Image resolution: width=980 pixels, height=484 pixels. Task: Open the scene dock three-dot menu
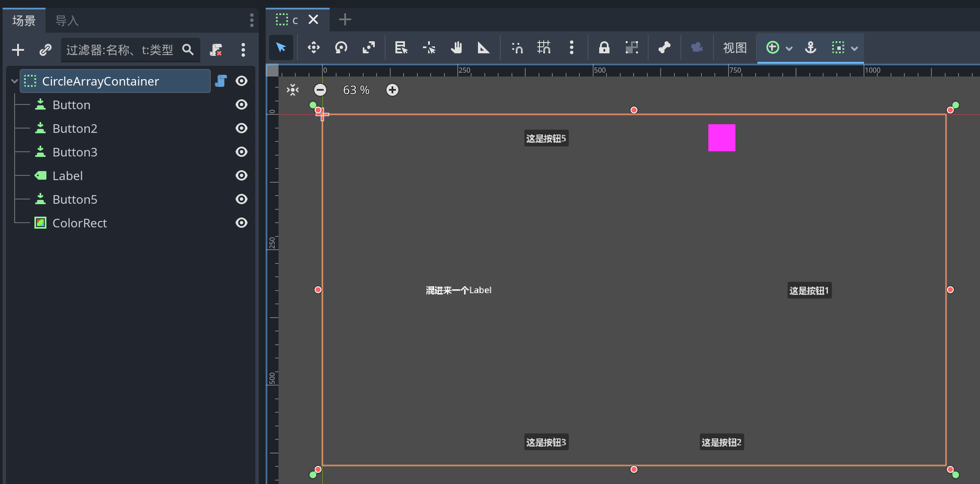[252, 20]
